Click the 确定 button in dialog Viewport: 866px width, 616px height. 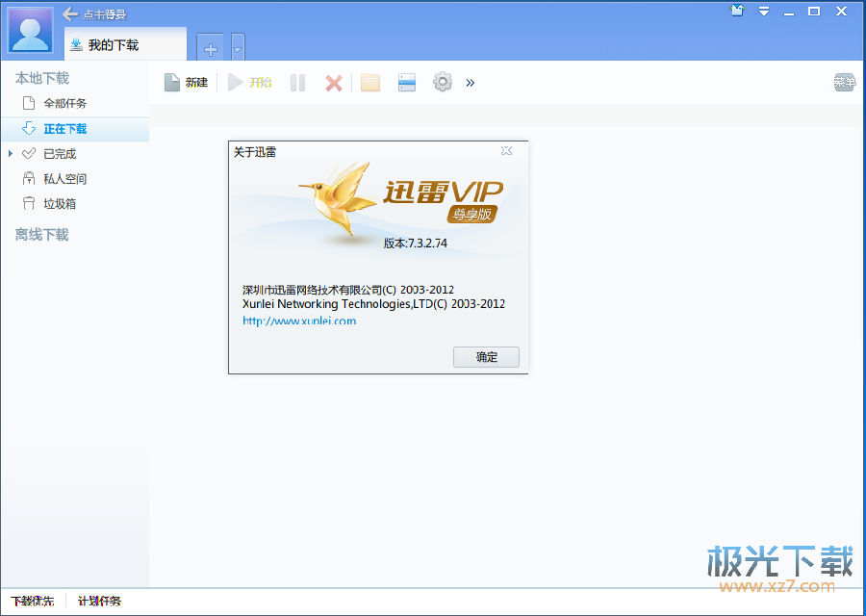click(x=486, y=357)
